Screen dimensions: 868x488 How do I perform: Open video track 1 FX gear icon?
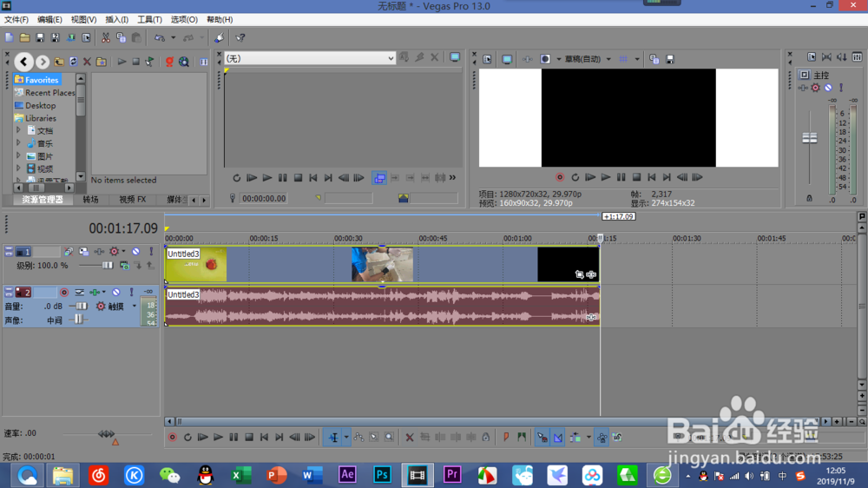[x=114, y=252]
